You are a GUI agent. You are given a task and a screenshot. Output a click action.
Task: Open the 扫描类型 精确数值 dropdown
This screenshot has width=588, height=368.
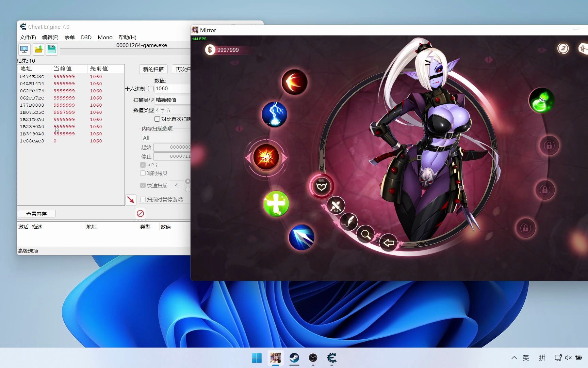(x=173, y=100)
